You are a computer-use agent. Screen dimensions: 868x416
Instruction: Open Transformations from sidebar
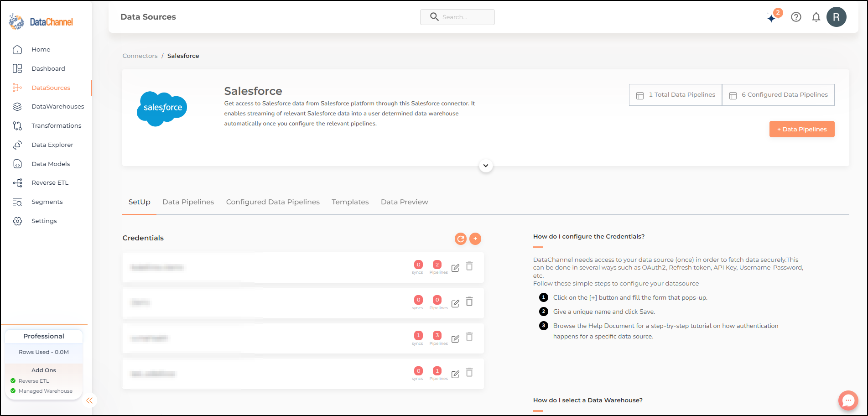[56, 125]
